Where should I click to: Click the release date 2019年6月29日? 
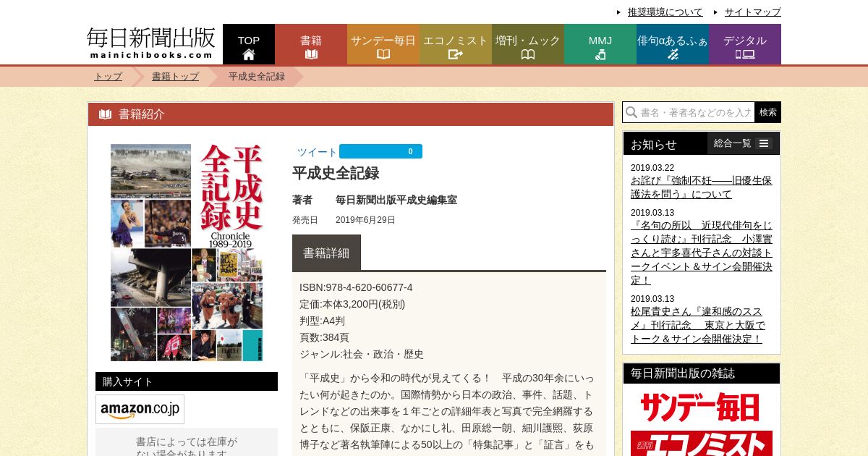click(365, 220)
